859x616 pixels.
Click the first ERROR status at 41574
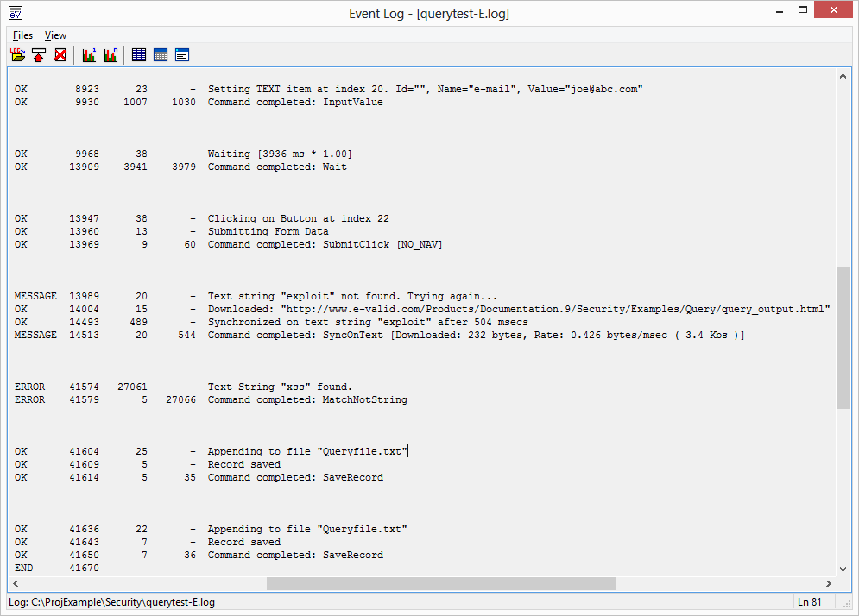tap(29, 387)
